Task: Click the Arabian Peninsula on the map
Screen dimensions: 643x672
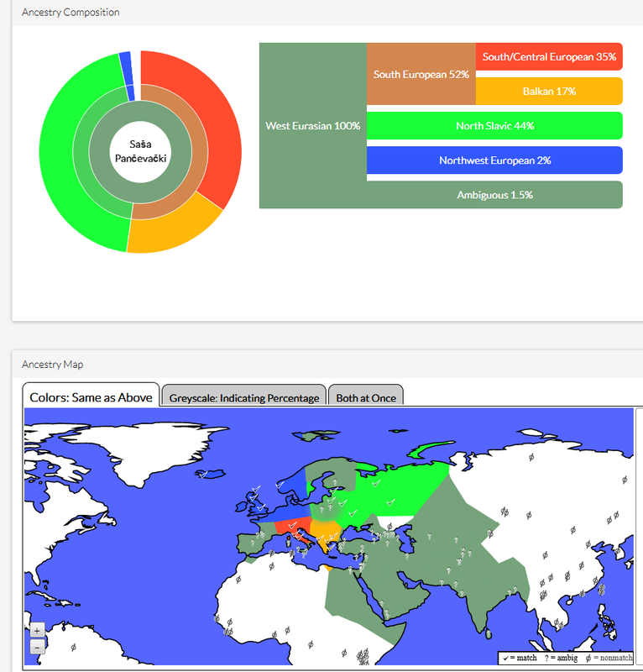Action: click(x=395, y=594)
